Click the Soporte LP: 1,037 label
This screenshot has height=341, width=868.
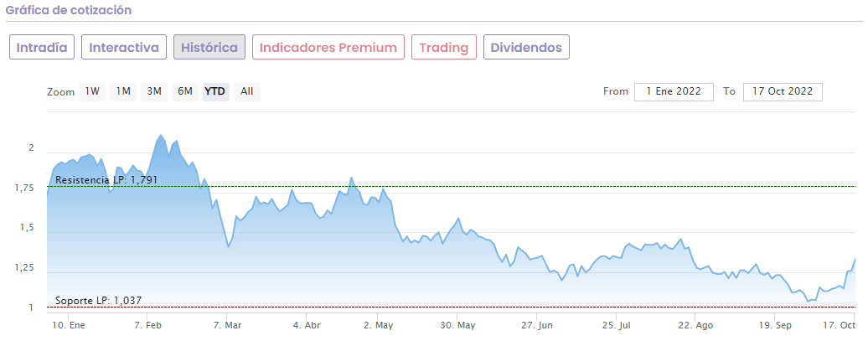click(x=99, y=300)
